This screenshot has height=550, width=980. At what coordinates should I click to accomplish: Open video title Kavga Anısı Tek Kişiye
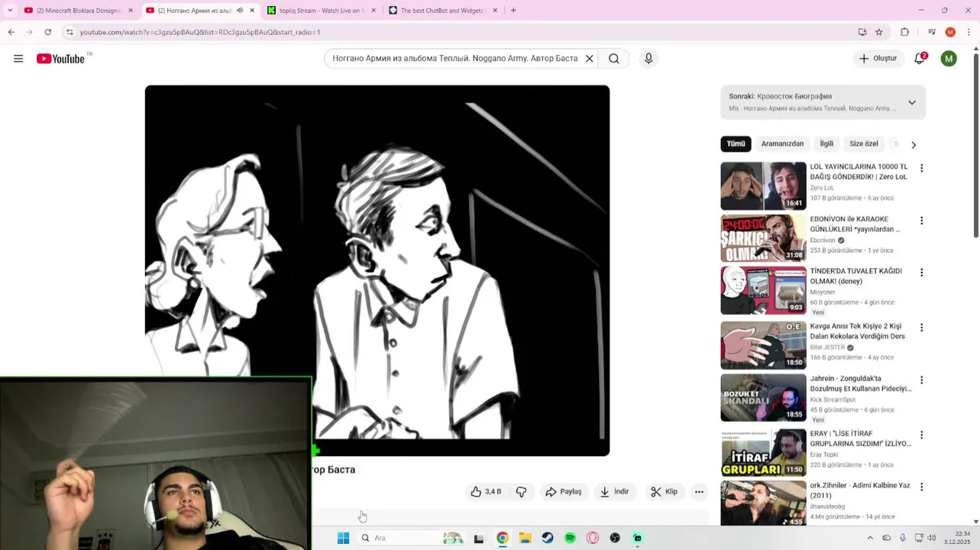(x=857, y=331)
